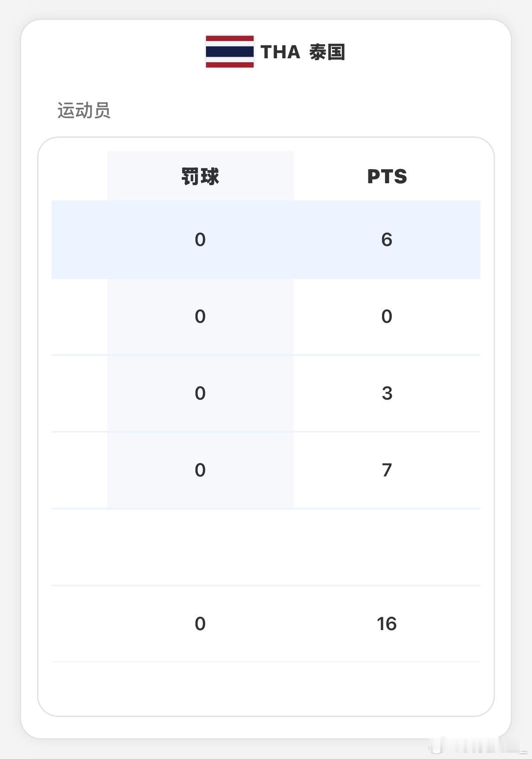This screenshot has height=759, width=532.
Task: Click the PTS cell showing 3
Action: coord(387,393)
